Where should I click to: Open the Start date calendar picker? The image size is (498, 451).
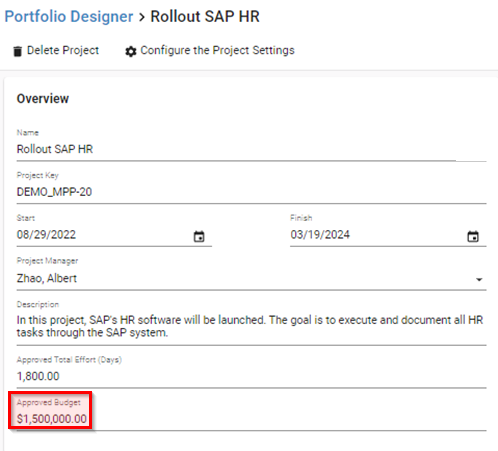click(x=199, y=236)
